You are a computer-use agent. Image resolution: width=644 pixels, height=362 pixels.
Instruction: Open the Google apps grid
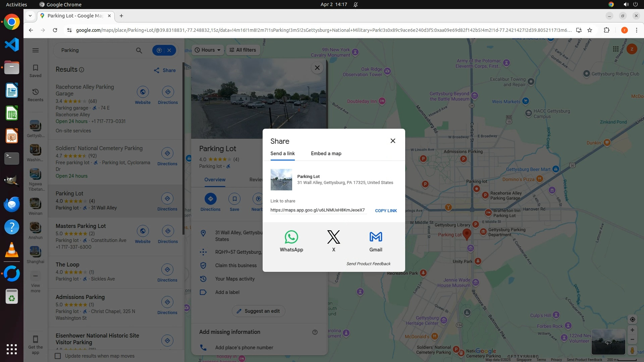(x=615, y=49)
